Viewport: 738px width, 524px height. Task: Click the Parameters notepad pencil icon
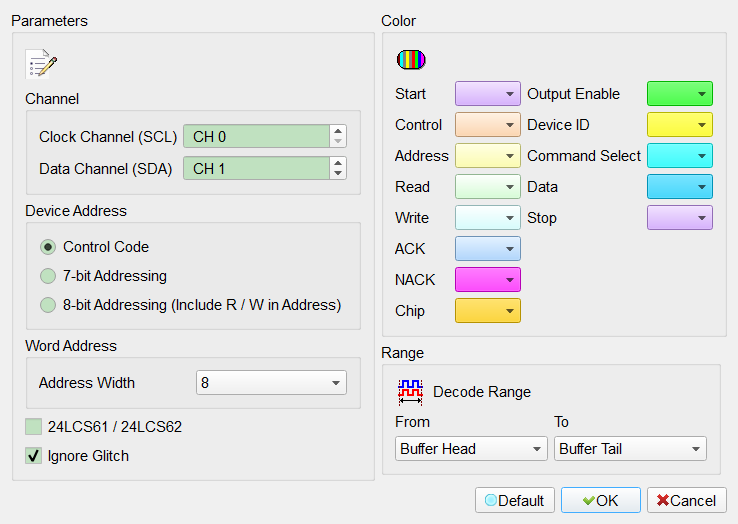(x=41, y=64)
